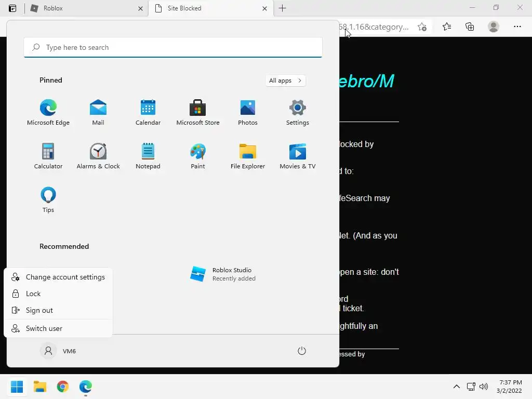Click the Edge profile avatar

494,27
